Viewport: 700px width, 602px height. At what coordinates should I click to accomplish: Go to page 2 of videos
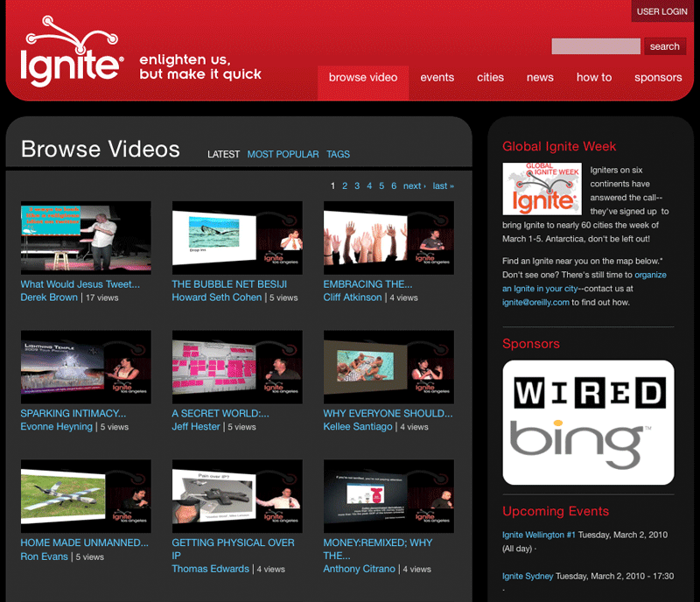click(345, 186)
